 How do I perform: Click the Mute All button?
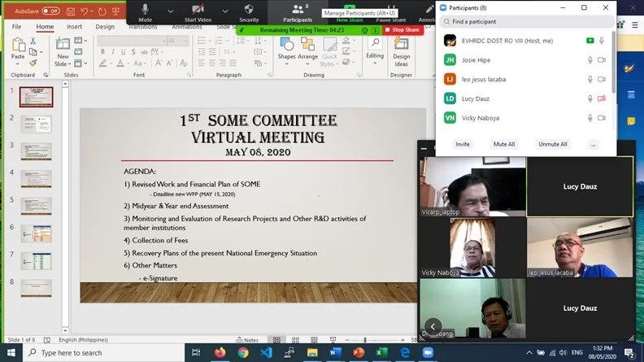click(504, 144)
